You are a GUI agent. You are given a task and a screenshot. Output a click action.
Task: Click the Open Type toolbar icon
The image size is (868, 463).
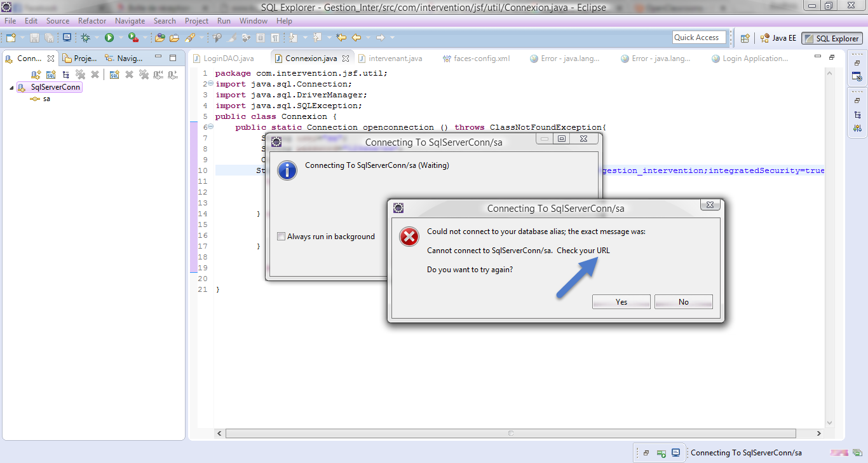(160, 38)
